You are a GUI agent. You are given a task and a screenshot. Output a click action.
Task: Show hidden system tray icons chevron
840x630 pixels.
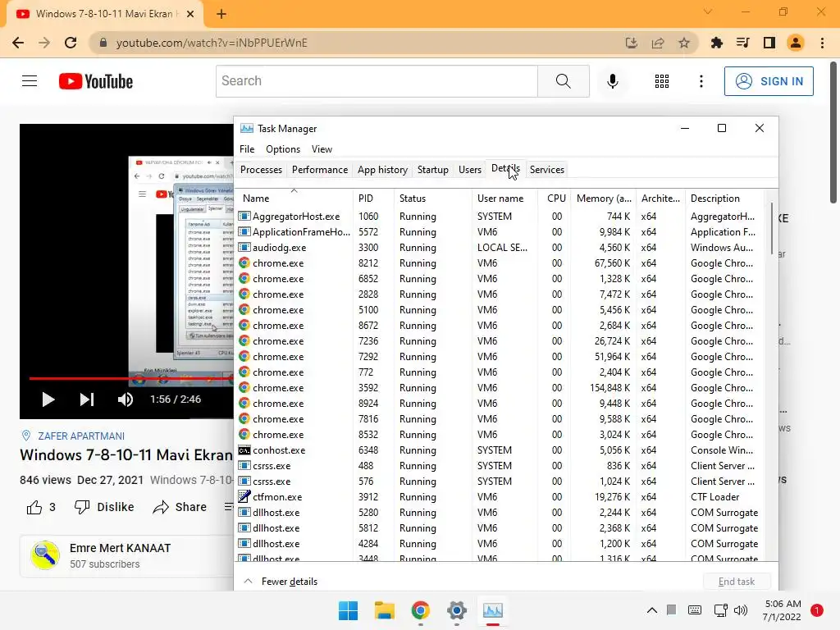coord(652,610)
